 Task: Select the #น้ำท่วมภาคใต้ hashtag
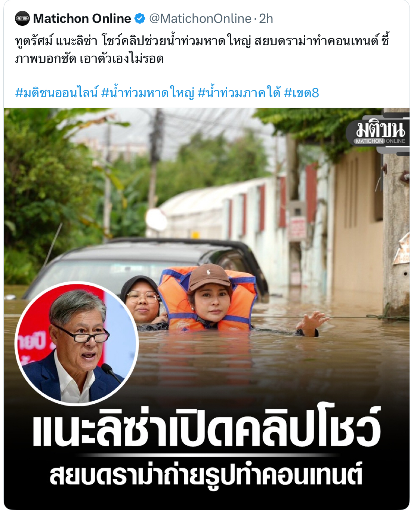click(x=239, y=92)
